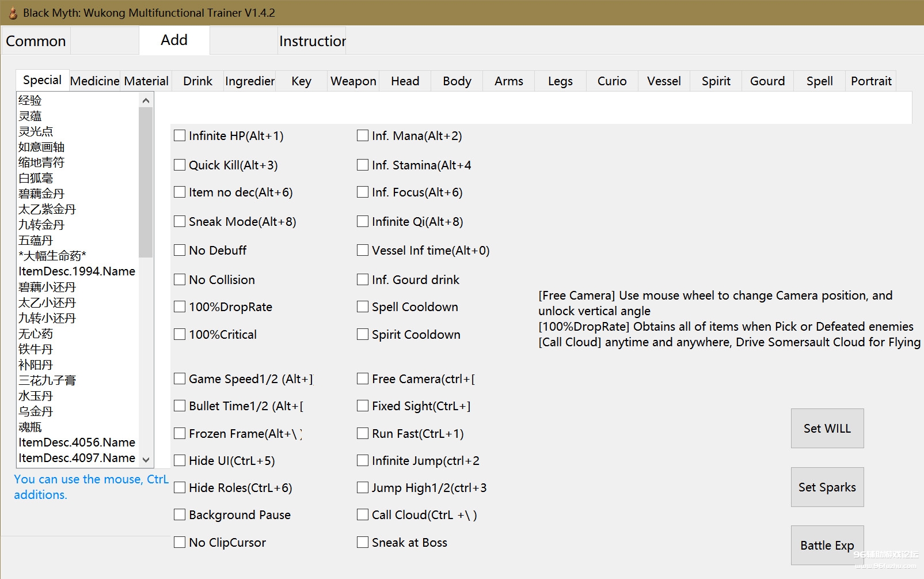Screen dimensions: 924x579
Task: Select ItemDesc.1994.Name list entry
Action: pyautogui.click(x=77, y=271)
